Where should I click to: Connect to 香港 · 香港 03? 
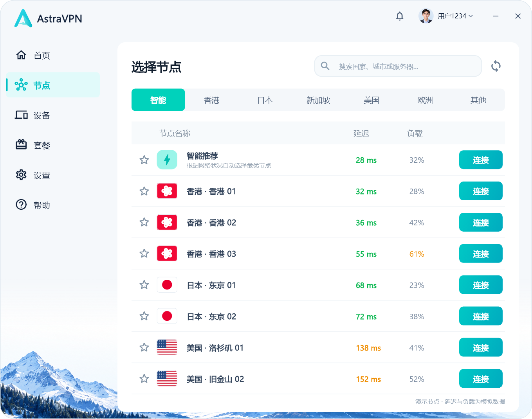(481, 254)
